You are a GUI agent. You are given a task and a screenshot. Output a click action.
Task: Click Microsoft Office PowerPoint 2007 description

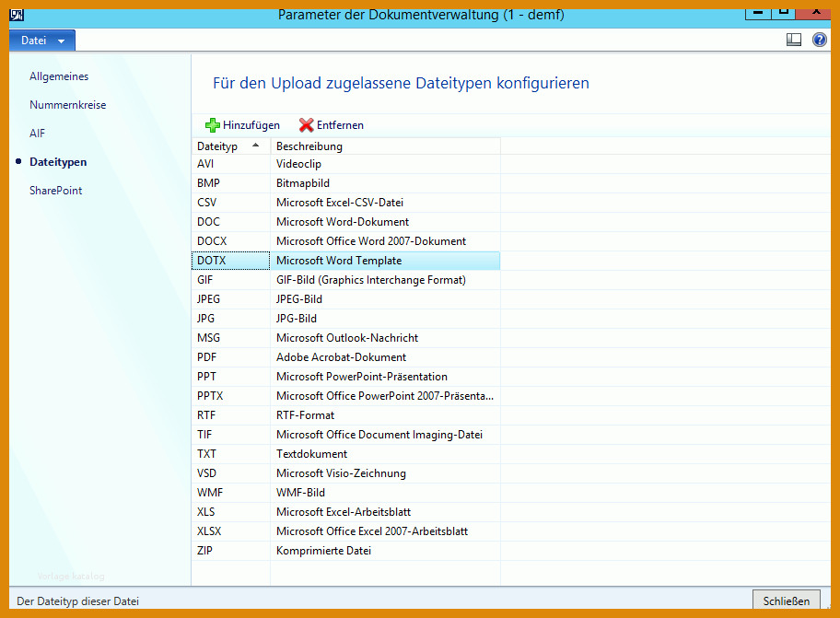(x=385, y=396)
